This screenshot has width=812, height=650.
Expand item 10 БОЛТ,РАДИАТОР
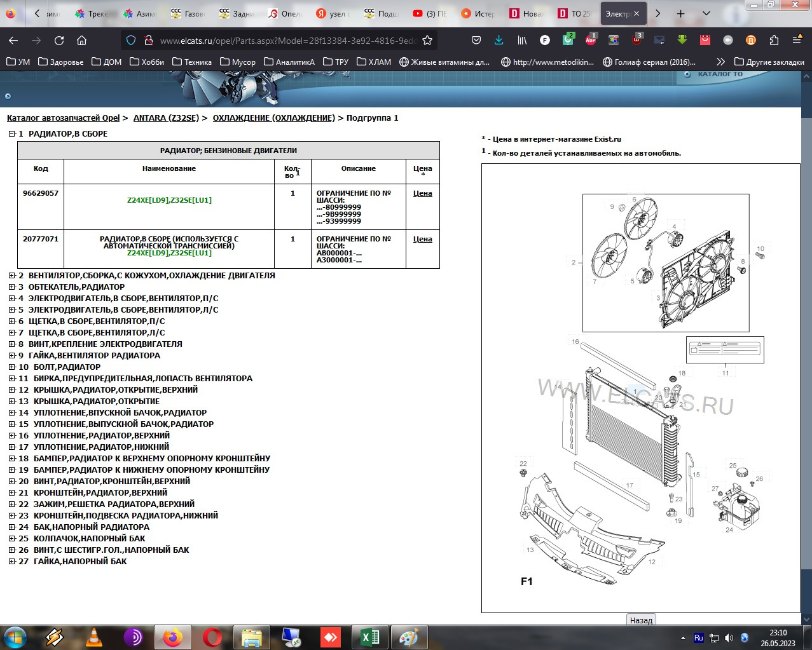[x=11, y=367]
